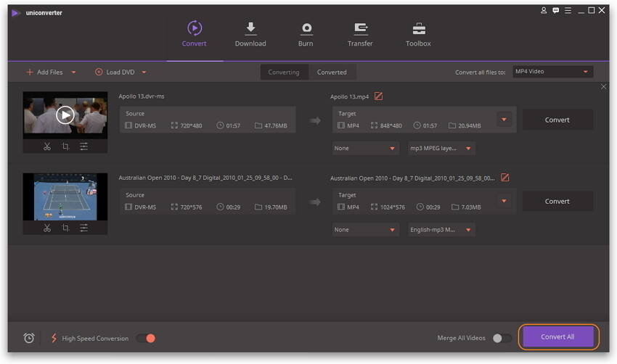The width and height of the screenshot is (617, 364).
Task: Toggle High Speed Conversion switch
Action: coord(146,339)
